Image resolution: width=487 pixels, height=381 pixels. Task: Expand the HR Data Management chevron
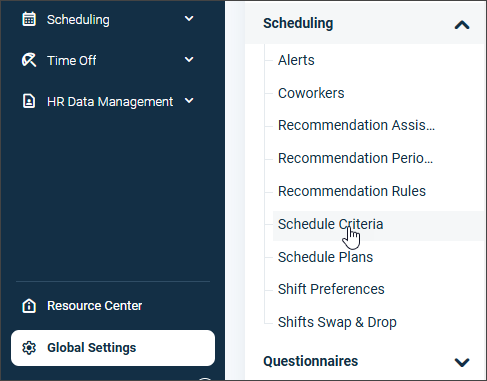coord(189,101)
